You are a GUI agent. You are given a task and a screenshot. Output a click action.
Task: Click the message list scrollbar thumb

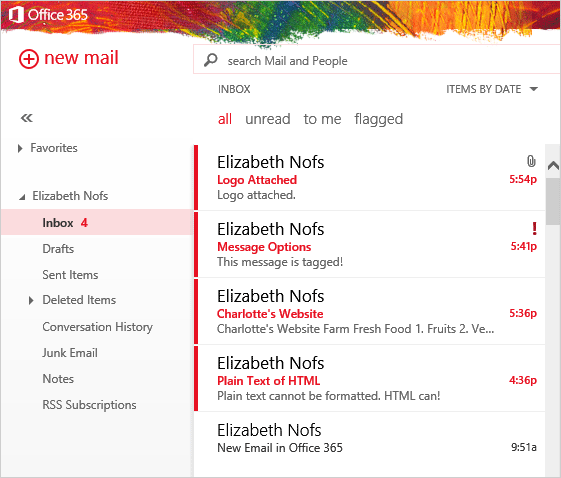(x=553, y=201)
